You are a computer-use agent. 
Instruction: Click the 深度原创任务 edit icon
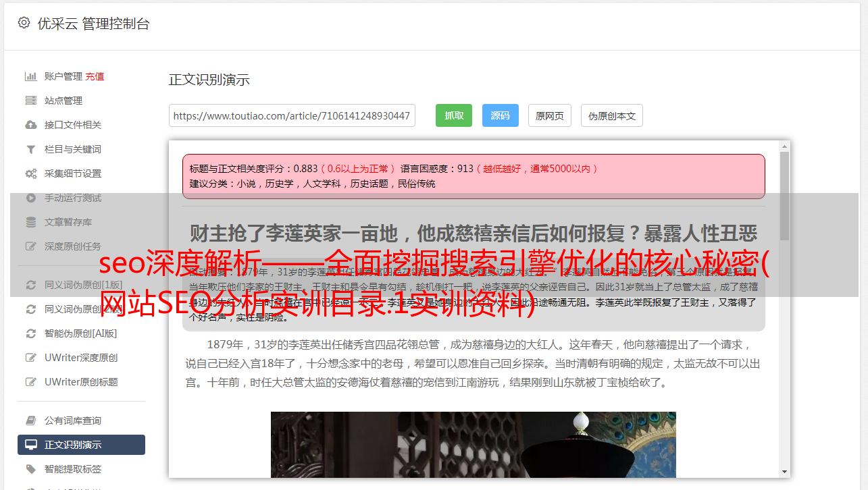[x=30, y=246]
